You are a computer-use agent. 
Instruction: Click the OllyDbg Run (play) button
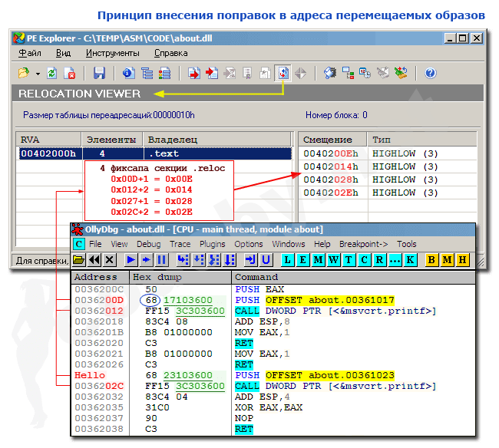click(131, 260)
